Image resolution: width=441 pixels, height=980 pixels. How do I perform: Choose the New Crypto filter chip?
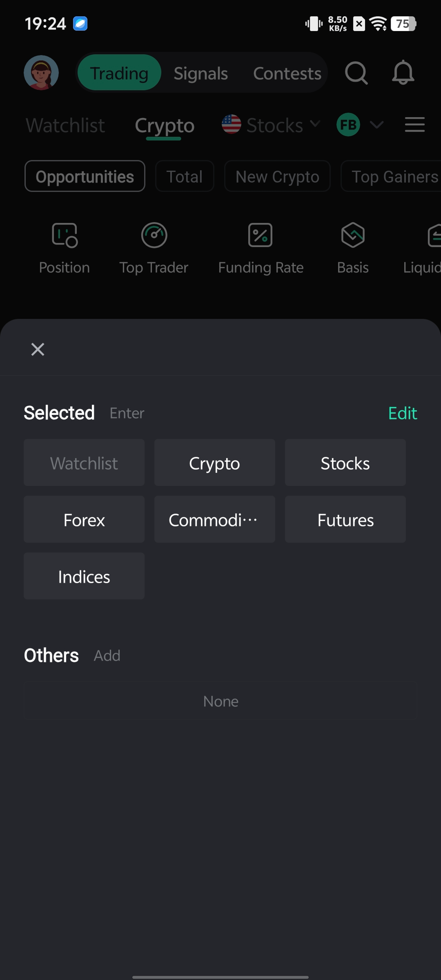pyautogui.click(x=277, y=177)
